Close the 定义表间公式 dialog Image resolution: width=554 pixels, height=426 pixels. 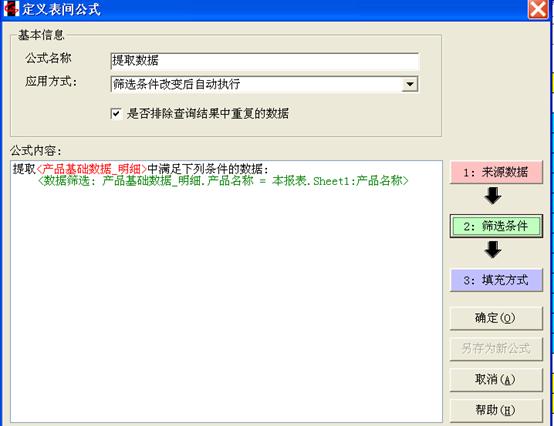pos(538,8)
